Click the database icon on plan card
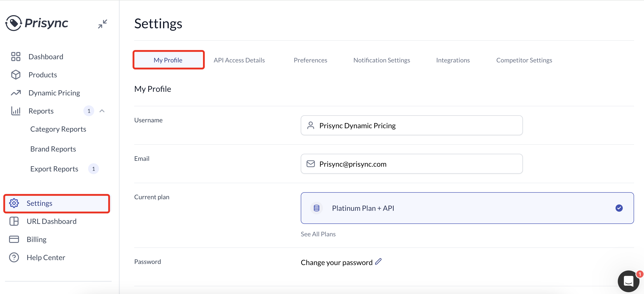The width and height of the screenshot is (644, 294). tap(317, 208)
